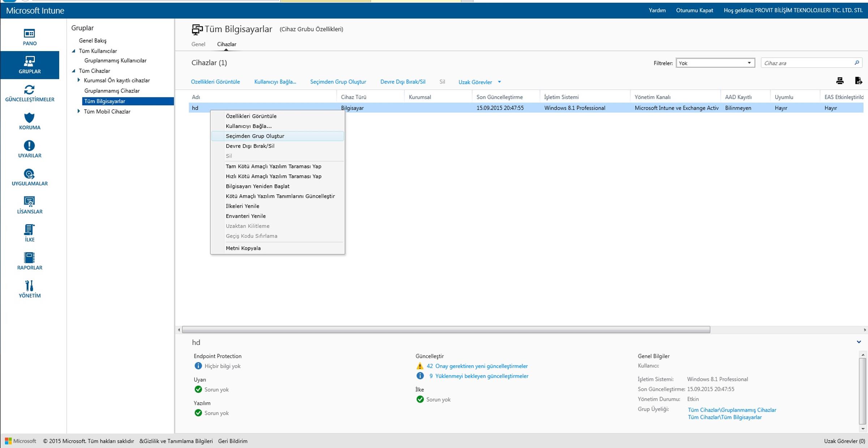868x448 pixels.
Task: Click the Cihaz ara search field
Action: [x=812, y=63]
